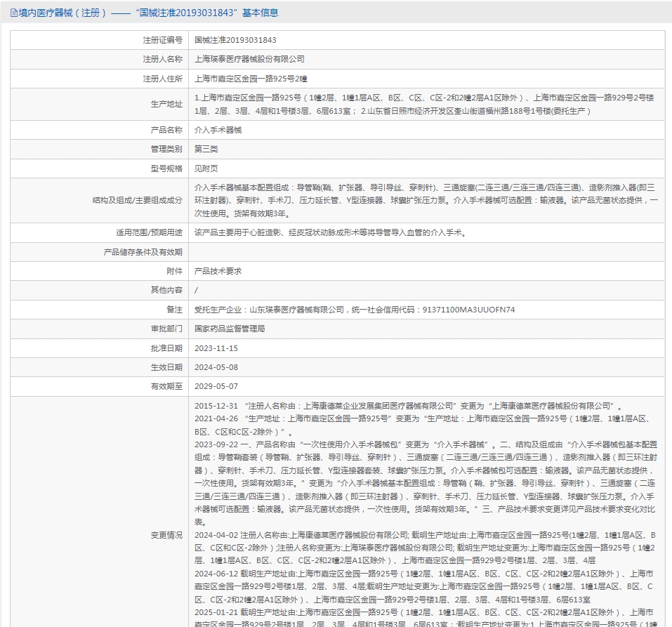Image resolution: width=672 pixels, height=627 pixels.
Task: Select approval date '2023-11-15'
Action: [216, 348]
